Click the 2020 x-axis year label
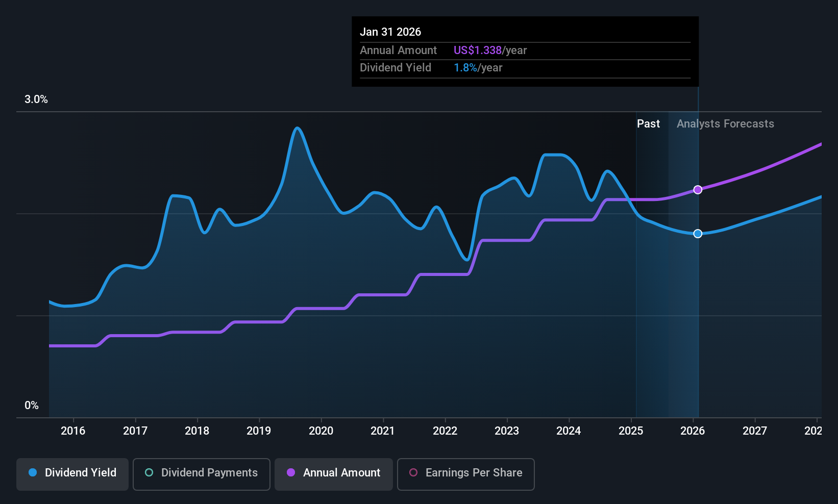This screenshot has height=504, width=838. (321, 431)
